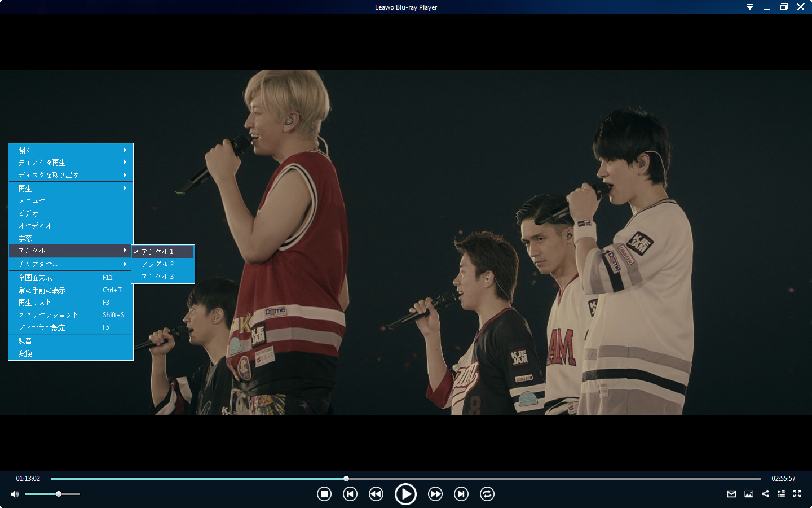The image size is (812, 508).
Task: Fast forward the video
Action: coord(435,494)
